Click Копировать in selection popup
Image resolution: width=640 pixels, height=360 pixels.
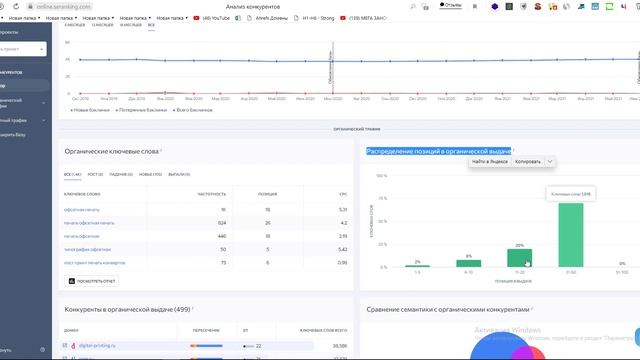tap(528, 162)
